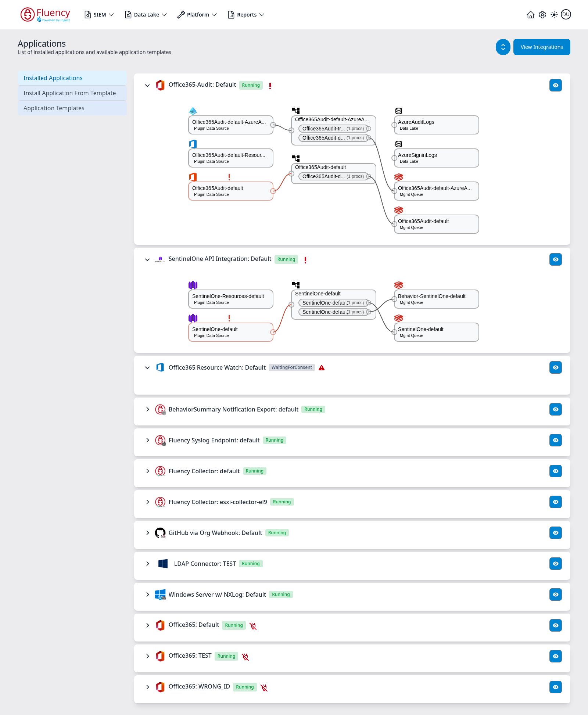
Task: Toggle eye view for Office365 Resource Watch
Action: tap(556, 367)
